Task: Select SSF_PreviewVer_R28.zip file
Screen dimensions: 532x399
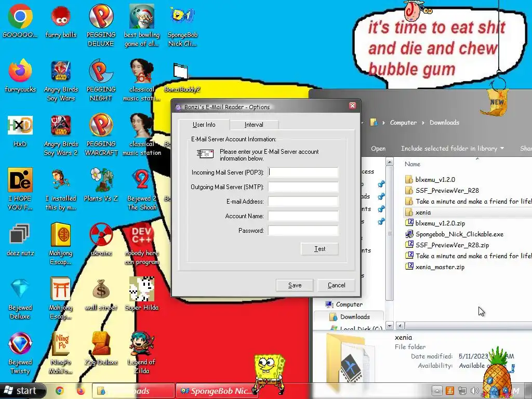Action: [447, 245]
